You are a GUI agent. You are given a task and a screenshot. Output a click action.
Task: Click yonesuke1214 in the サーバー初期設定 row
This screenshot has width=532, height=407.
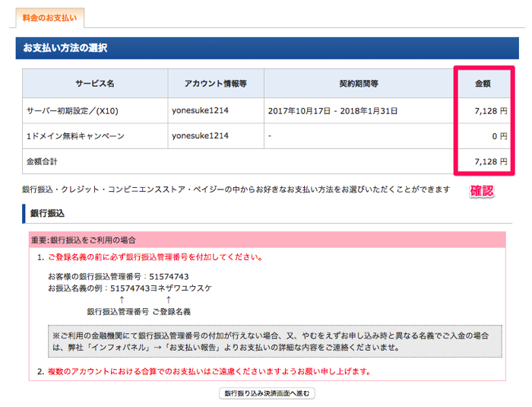[200, 110]
